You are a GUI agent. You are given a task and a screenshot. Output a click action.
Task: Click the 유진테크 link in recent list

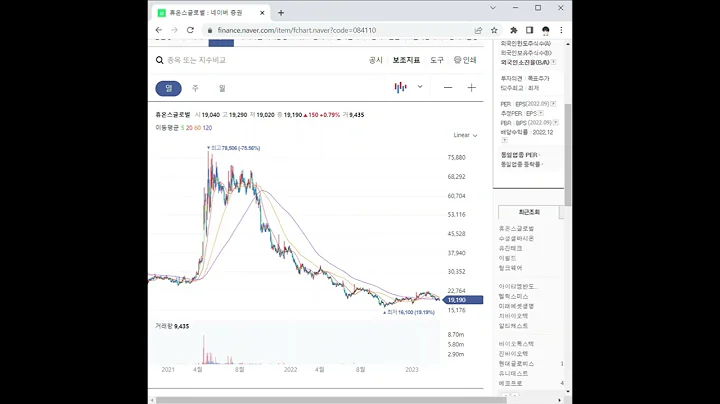510,248
